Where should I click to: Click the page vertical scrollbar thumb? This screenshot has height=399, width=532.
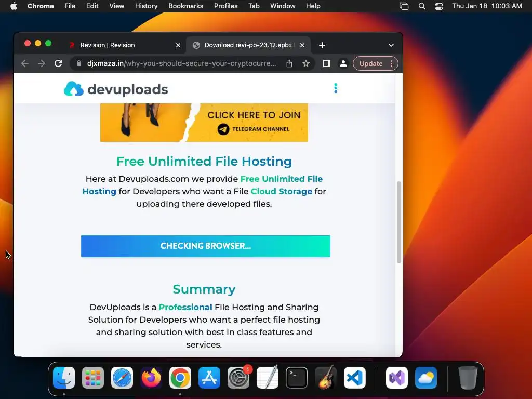pyautogui.click(x=399, y=222)
